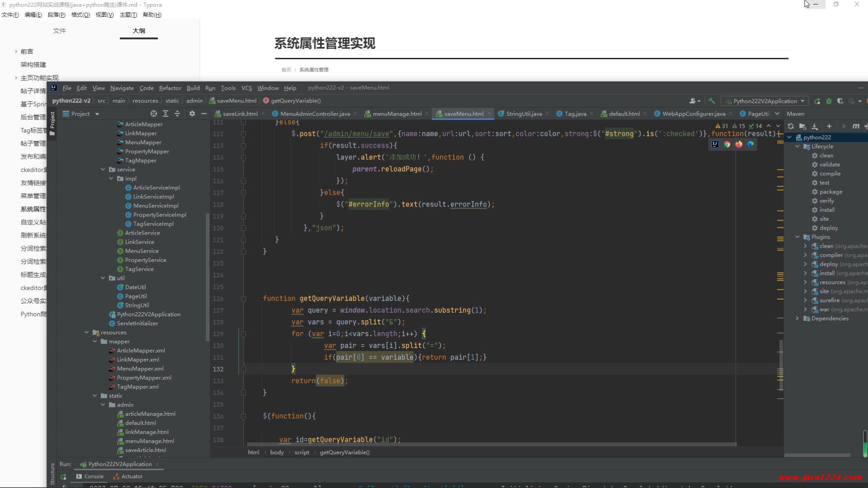Click Maven generate sources folder icon
The width and height of the screenshot is (868, 488).
pos(802,127)
